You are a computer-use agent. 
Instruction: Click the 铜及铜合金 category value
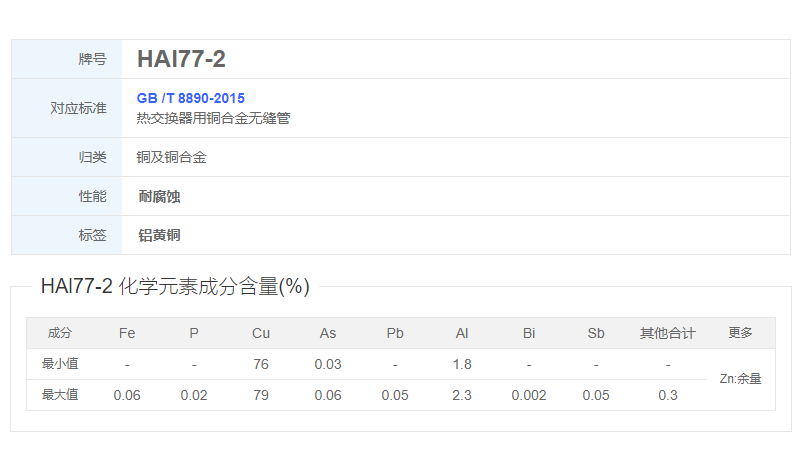[171, 157]
